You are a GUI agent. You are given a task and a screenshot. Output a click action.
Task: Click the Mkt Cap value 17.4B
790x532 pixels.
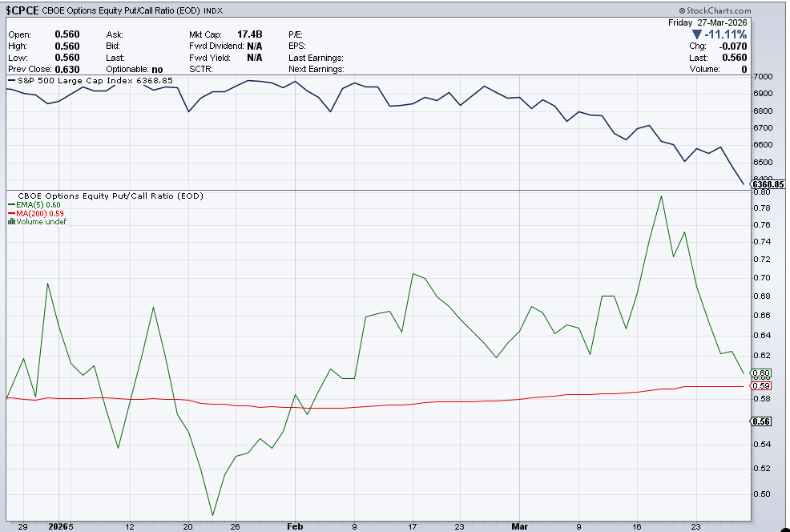pyautogui.click(x=250, y=34)
